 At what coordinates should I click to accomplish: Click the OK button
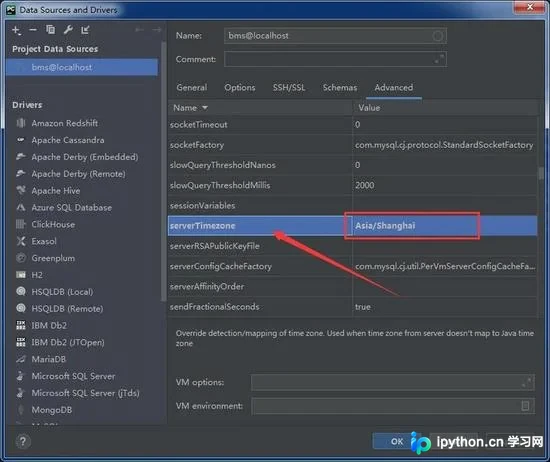396,441
